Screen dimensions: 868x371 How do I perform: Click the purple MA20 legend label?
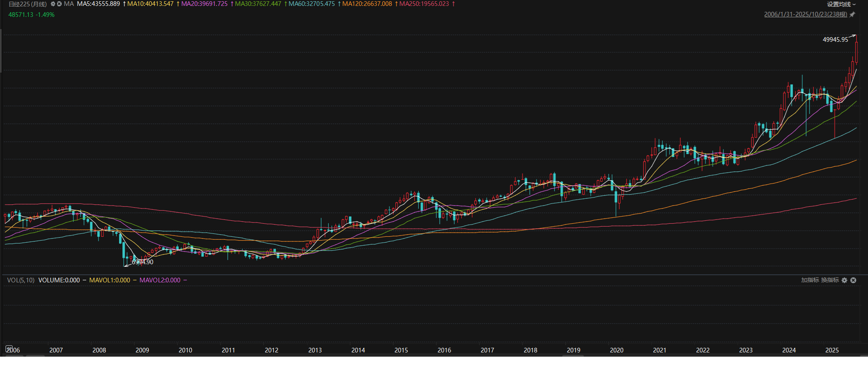[204, 4]
